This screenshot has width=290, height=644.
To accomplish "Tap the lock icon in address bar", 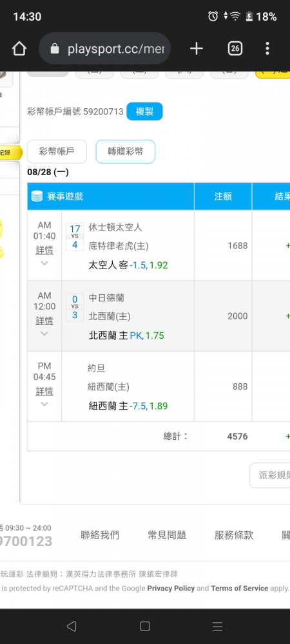I will click(54, 50).
